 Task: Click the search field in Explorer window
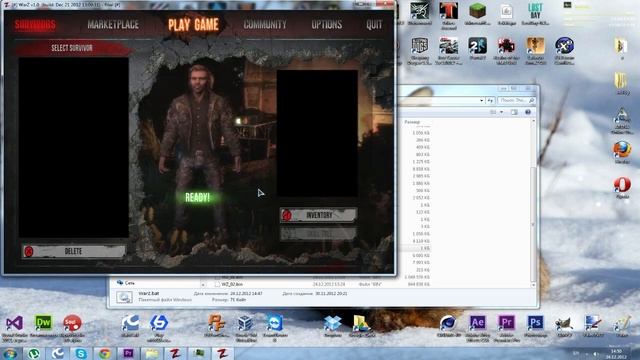click(516, 100)
